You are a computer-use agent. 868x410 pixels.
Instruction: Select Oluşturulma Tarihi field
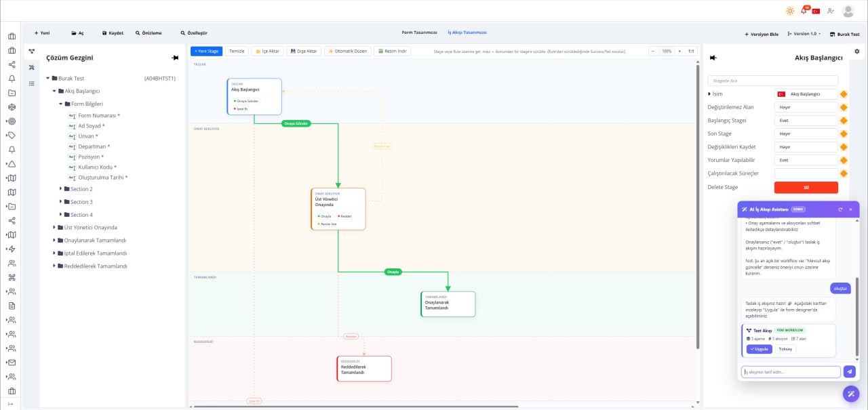point(102,178)
